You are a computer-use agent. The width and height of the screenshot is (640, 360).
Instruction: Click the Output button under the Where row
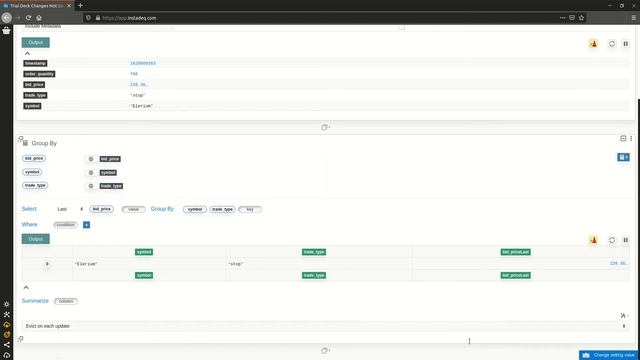point(36,239)
